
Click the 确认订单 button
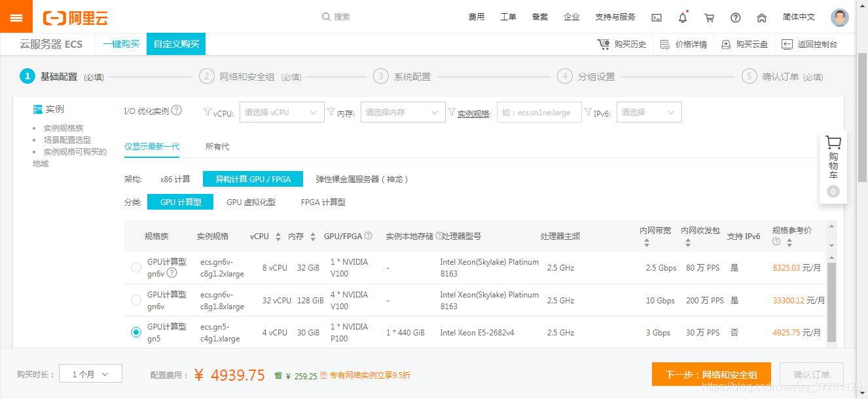point(812,374)
